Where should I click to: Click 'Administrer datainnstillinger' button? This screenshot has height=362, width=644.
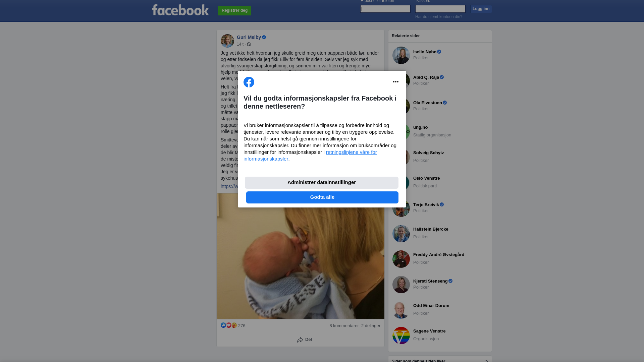click(321, 183)
